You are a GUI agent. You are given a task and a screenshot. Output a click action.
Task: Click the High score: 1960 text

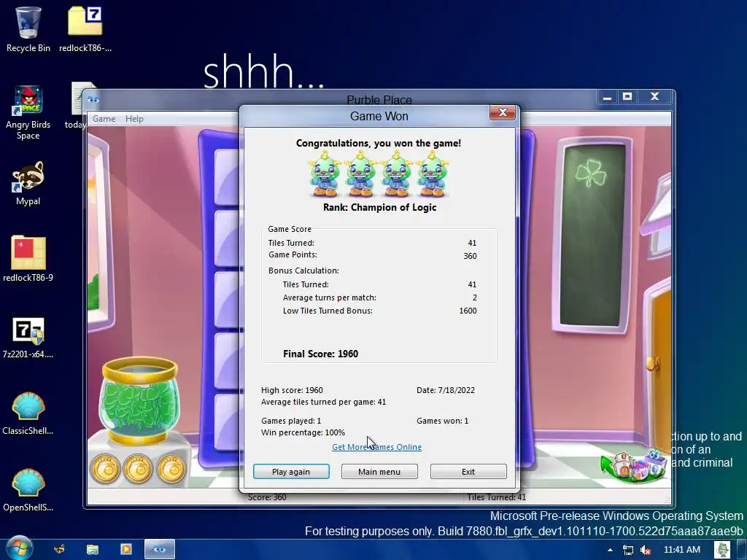point(292,390)
